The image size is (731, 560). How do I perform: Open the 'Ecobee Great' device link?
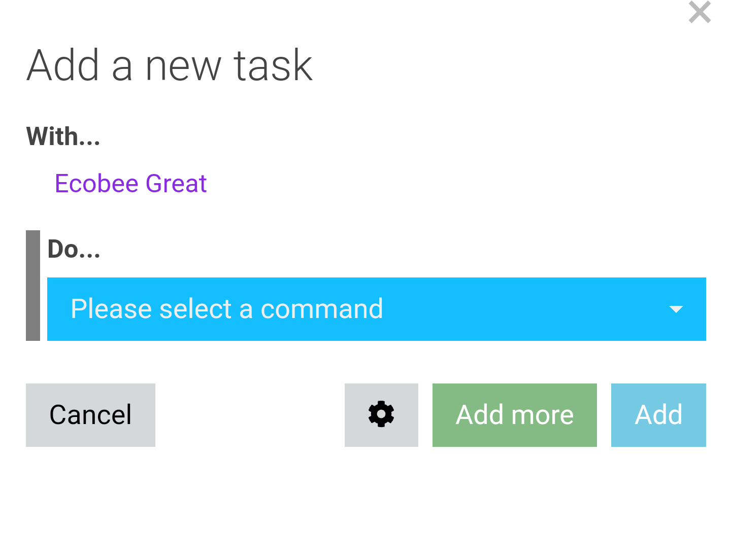[131, 183]
